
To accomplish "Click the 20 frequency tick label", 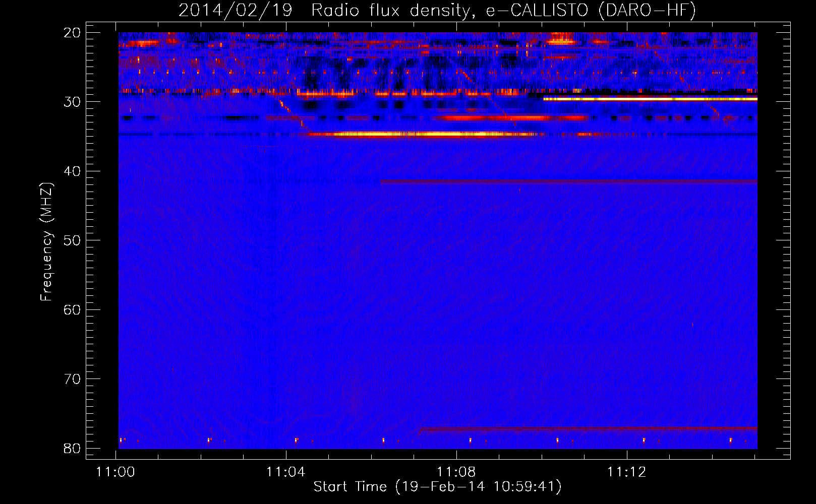I will (x=73, y=33).
